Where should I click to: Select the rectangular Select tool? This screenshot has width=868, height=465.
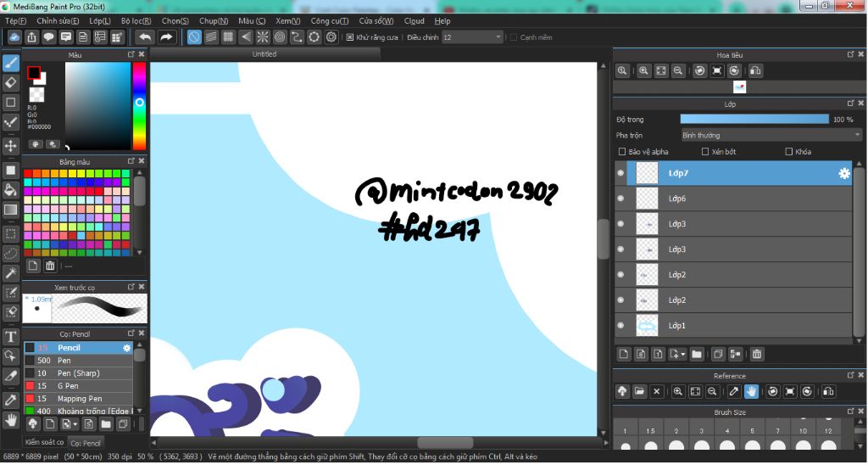click(x=10, y=233)
